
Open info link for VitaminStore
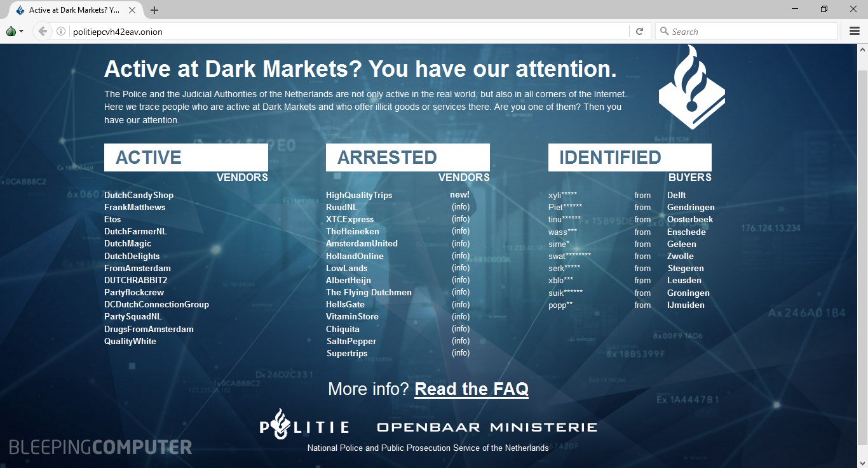(461, 316)
